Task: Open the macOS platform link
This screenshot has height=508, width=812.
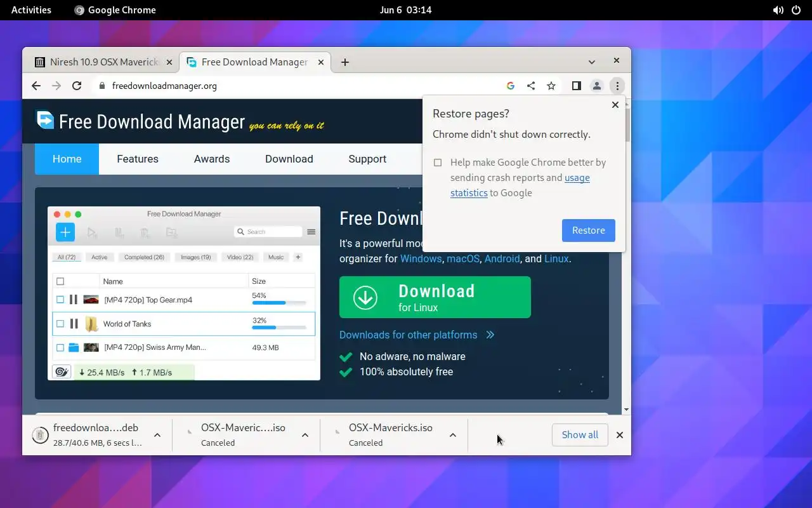Action: pyautogui.click(x=463, y=258)
